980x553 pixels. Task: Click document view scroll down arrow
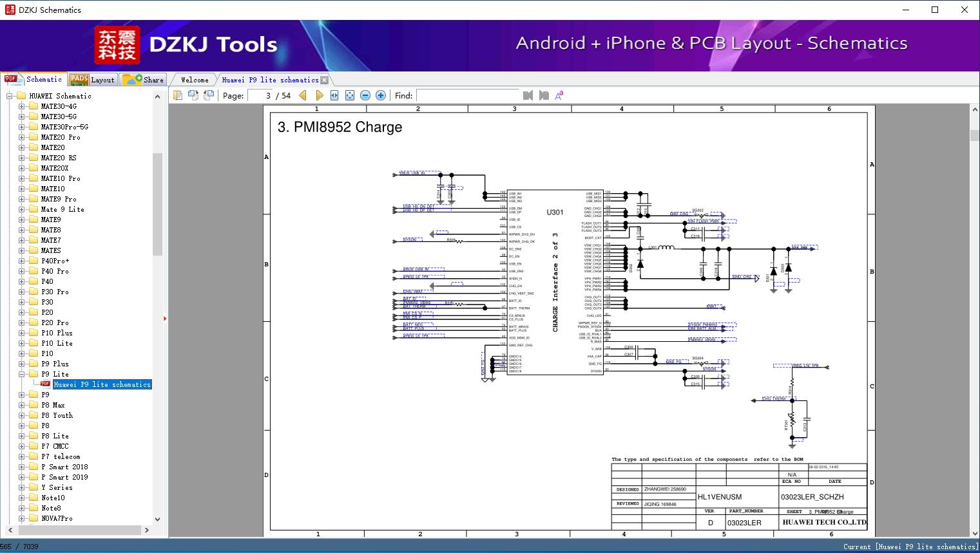click(x=975, y=532)
